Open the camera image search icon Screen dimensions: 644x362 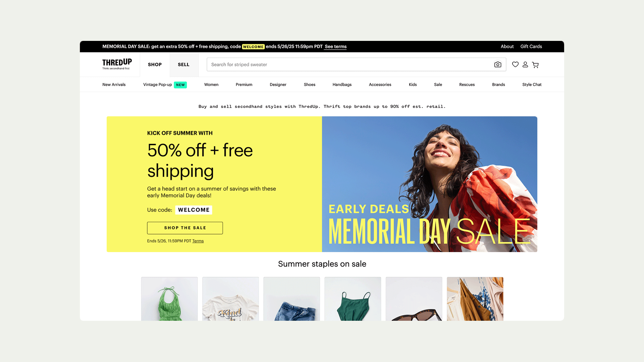click(x=498, y=64)
